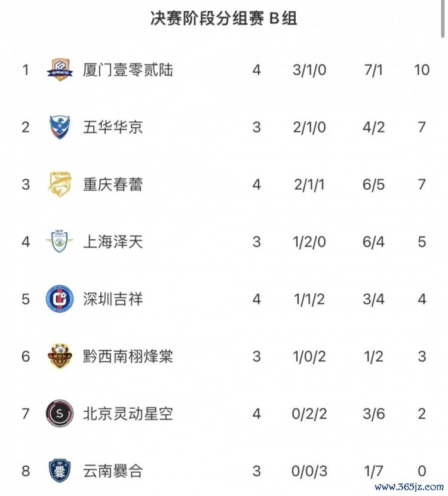Open the 北京灵动星空 team name
The width and height of the screenshot is (448, 496).
pyautogui.click(x=128, y=414)
